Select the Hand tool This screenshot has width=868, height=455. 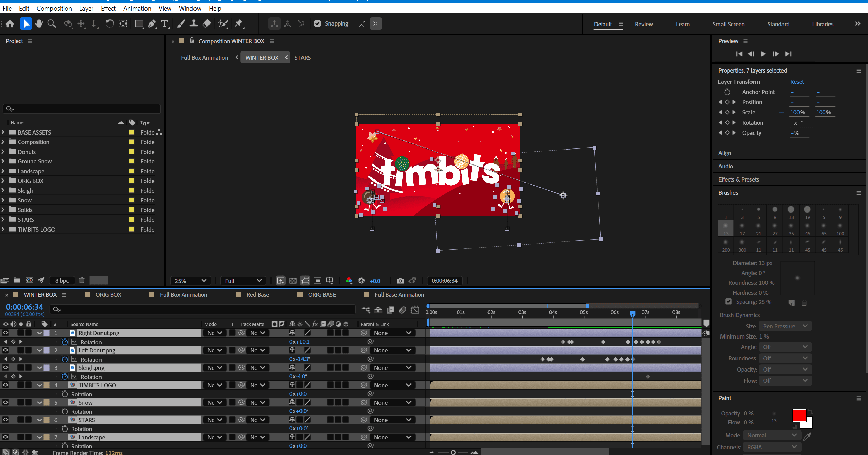39,23
